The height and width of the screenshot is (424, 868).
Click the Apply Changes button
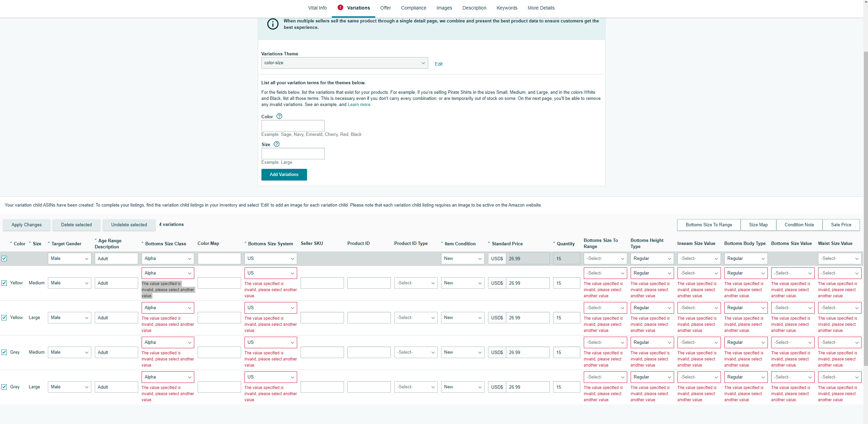click(x=26, y=225)
